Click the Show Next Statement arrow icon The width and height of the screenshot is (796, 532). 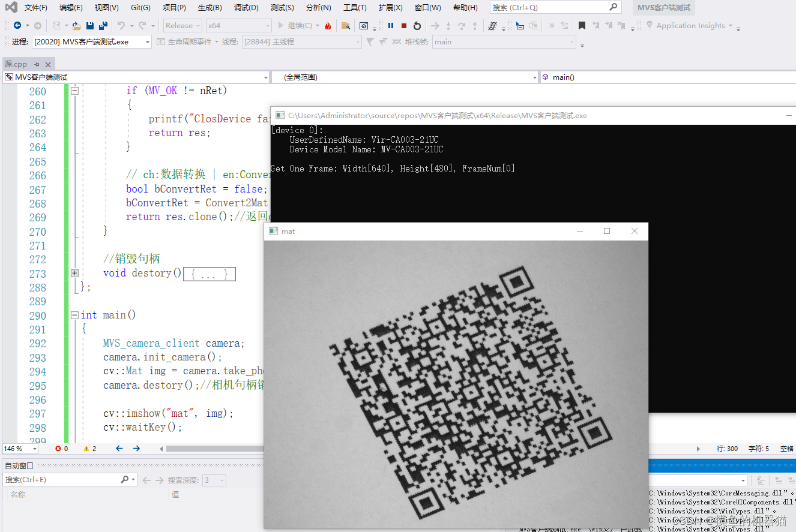[x=435, y=26]
